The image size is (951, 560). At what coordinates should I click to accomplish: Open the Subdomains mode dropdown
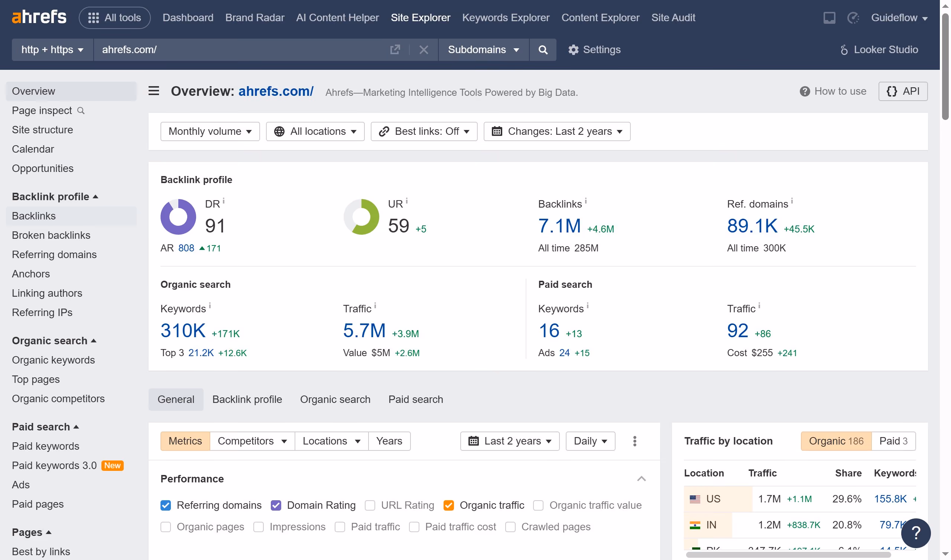point(483,49)
